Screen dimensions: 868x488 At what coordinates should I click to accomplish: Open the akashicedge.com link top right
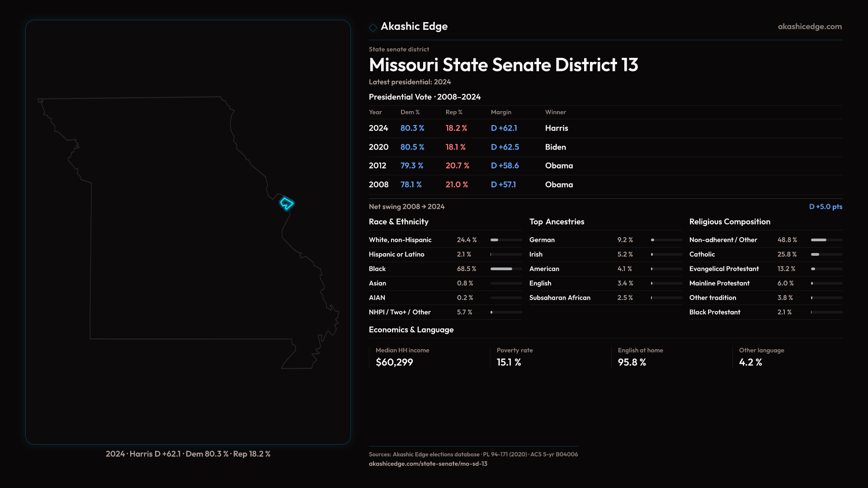(809, 27)
